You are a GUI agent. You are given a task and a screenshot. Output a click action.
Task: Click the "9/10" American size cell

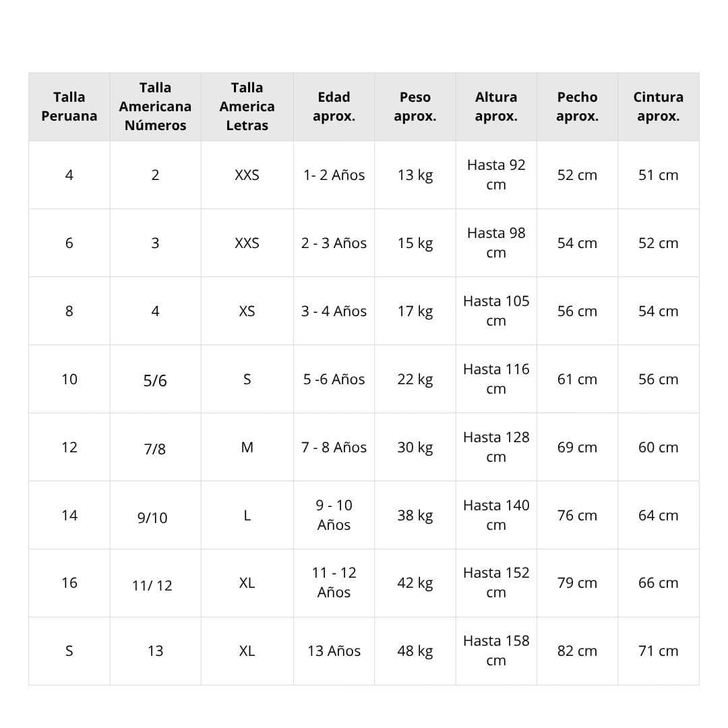152,518
